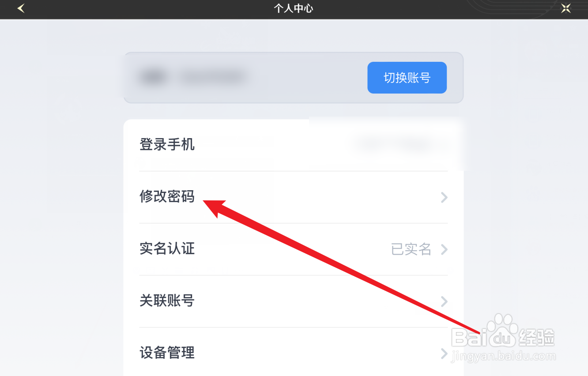
Task: Go back using the top-left arrow
Action: tap(21, 8)
